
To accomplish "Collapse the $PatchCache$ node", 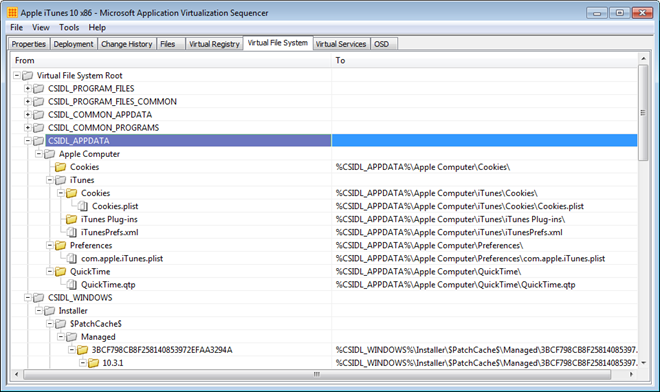I will tap(50, 324).
